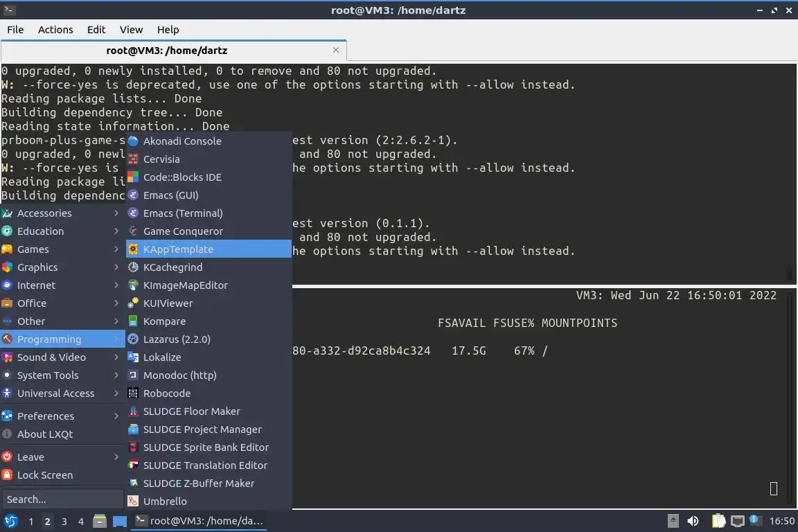Switch to virtual desktop 1
This screenshot has height=532, width=798.
point(31,522)
